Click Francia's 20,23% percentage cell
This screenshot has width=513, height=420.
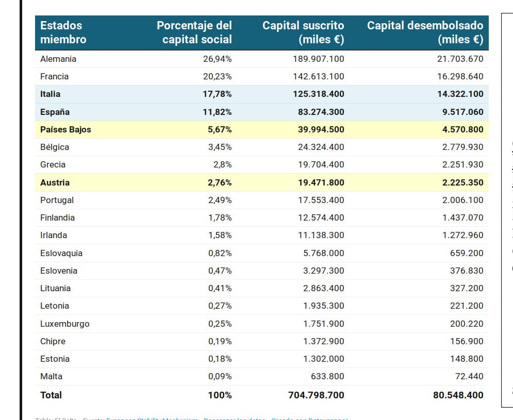click(x=217, y=77)
